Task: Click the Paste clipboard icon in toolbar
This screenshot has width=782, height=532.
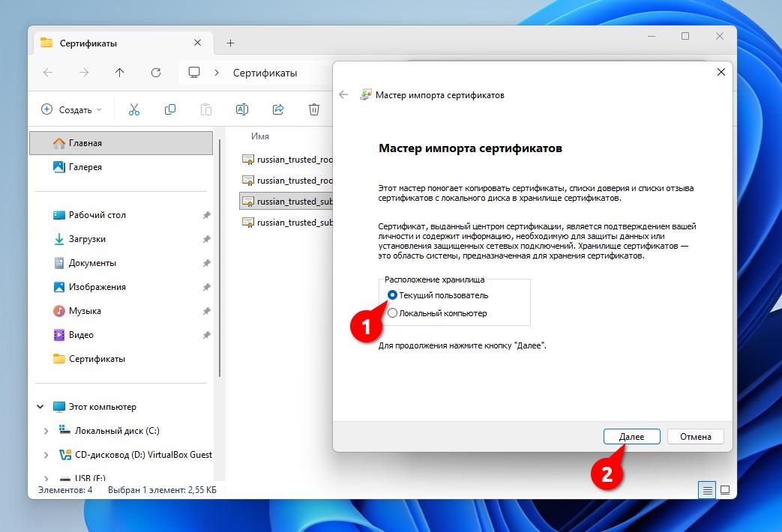Action: [x=206, y=109]
